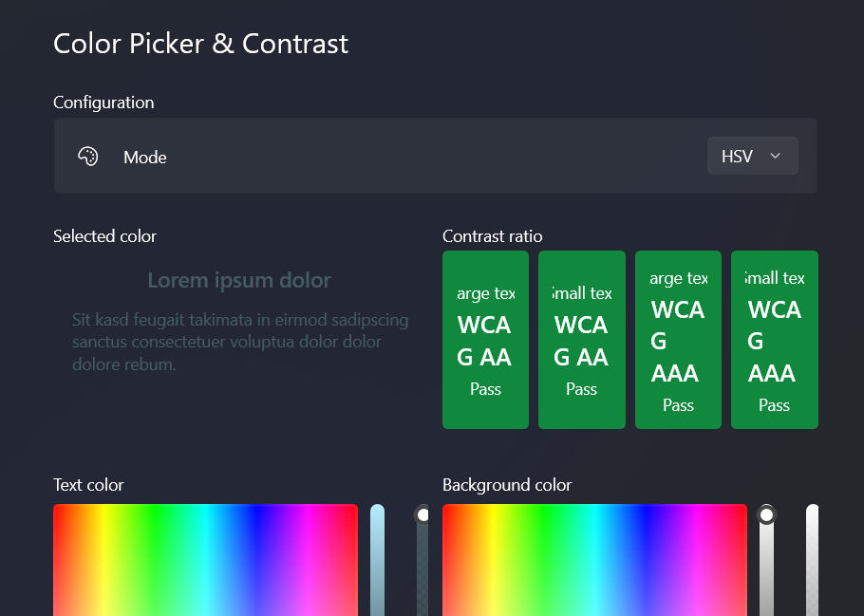Click the Mode configuration row
Screen dimensions: 864x616
[435, 156]
